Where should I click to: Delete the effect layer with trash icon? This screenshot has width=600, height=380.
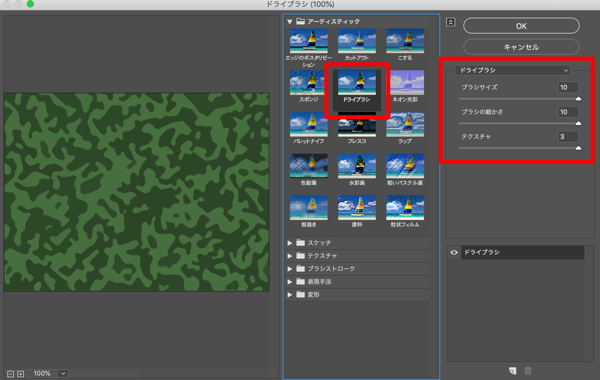528,370
